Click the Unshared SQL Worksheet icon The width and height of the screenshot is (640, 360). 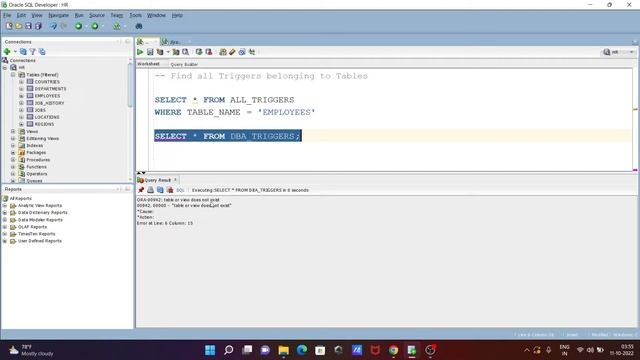point(222,52)
